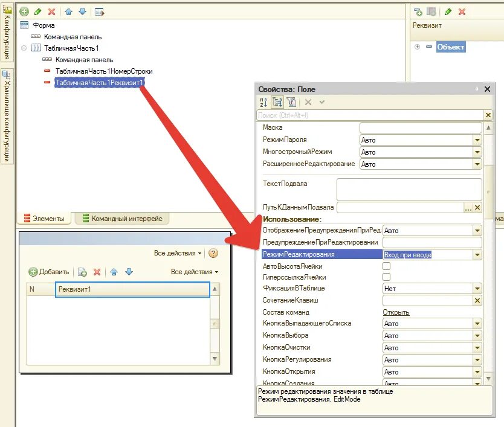This screenshot has height=427, width=504.
Task: Edit the selected form element with pencil icon
Action: [x=38, y=12]
